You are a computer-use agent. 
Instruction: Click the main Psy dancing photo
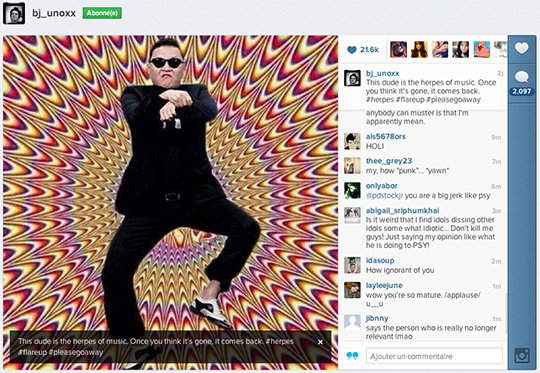(170, 203)
